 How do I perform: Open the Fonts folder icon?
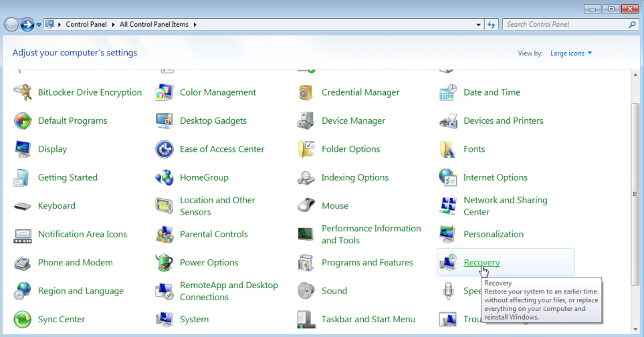pos(447,149)
